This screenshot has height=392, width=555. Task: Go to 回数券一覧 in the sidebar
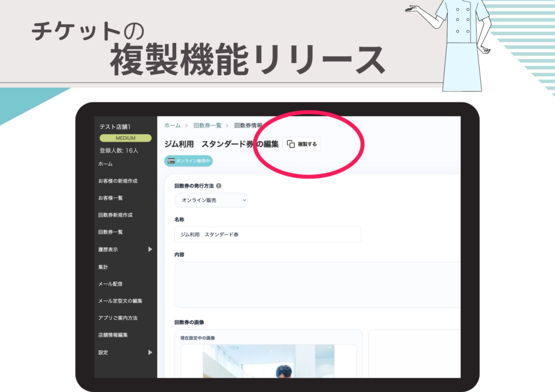(x=111, y=232)
